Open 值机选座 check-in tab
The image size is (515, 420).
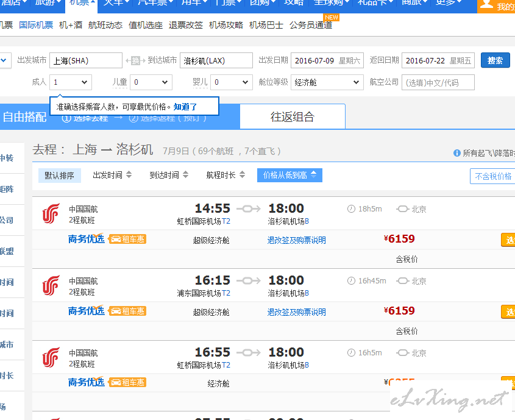146,25
